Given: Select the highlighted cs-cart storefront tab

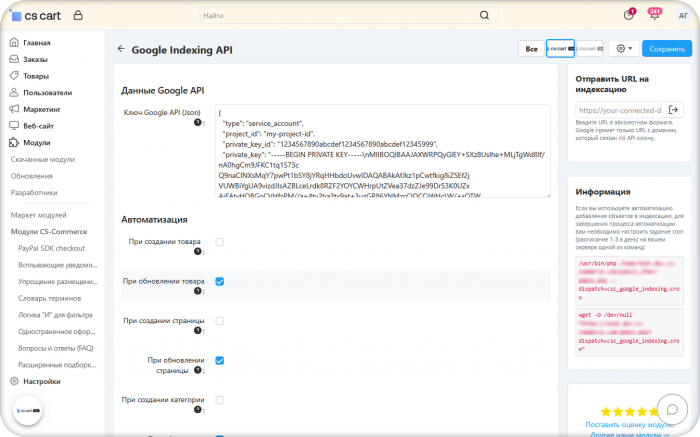Looking at the screenshot, I should pyautogui.click(x=560, y=48).
